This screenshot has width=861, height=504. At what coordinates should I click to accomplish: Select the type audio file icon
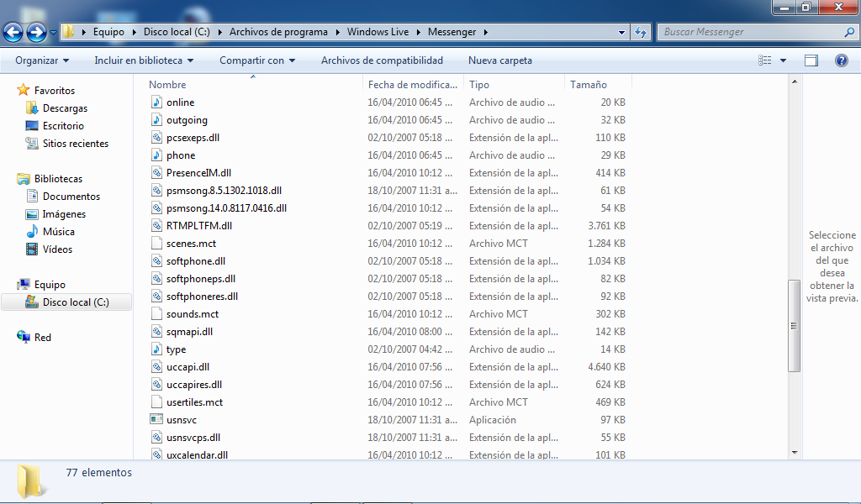tap(156, 349)
